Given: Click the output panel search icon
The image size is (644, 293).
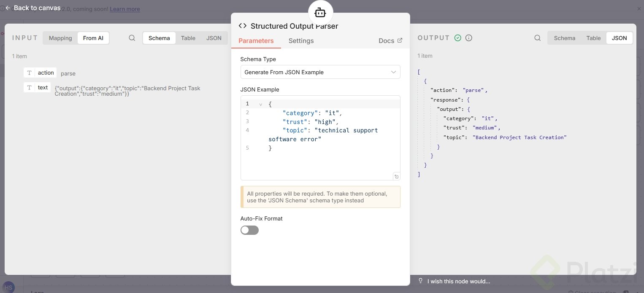Looking at the screenshot, I should [537, 38].
